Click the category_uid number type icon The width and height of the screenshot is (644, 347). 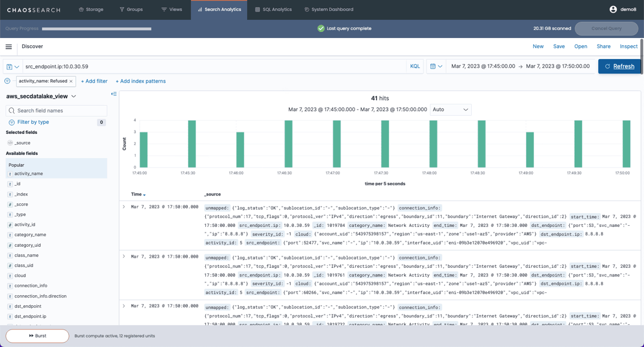pyautogui.click(x=10, y=245)
